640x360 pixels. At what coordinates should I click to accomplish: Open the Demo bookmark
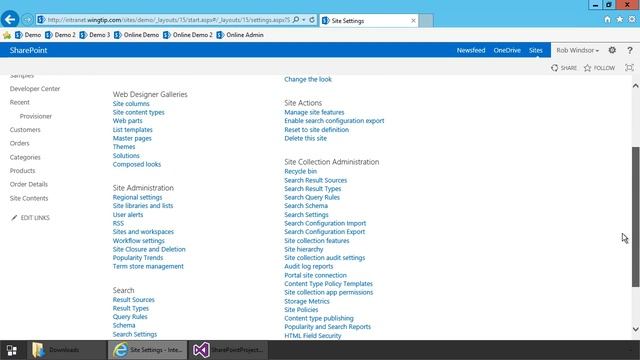point(28,35)
